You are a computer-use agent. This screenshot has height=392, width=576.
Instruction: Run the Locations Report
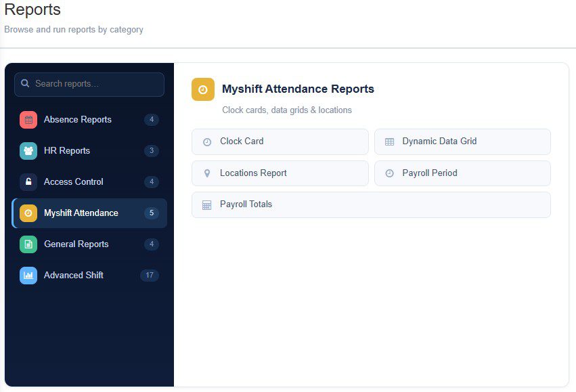tap(280, 173)
